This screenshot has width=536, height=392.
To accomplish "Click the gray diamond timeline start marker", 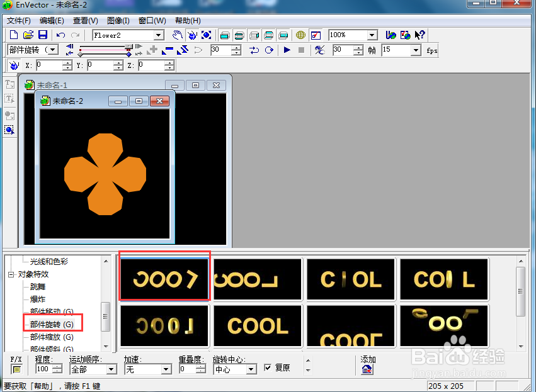I will (x=80, y=54).
